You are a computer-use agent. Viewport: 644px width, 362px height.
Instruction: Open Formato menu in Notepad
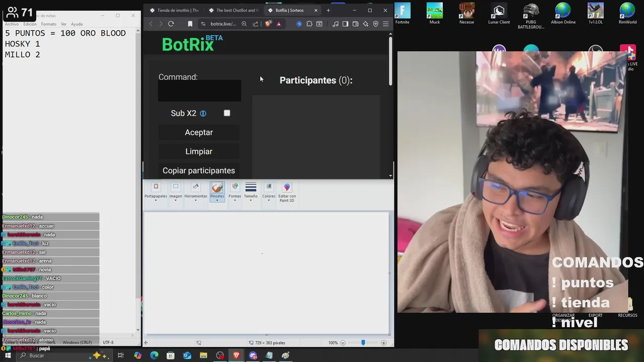pos(49,24)
